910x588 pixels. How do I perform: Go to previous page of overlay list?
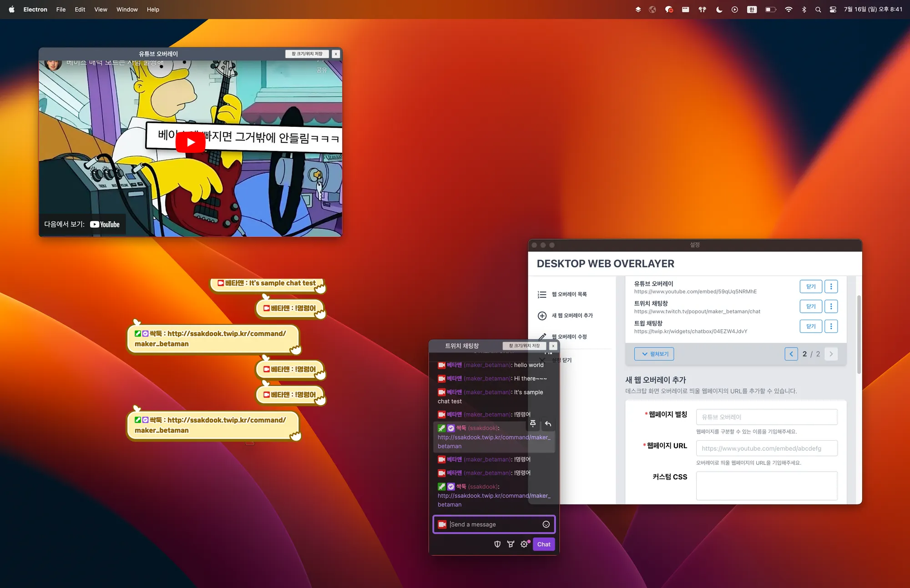(x=791, y=354)
